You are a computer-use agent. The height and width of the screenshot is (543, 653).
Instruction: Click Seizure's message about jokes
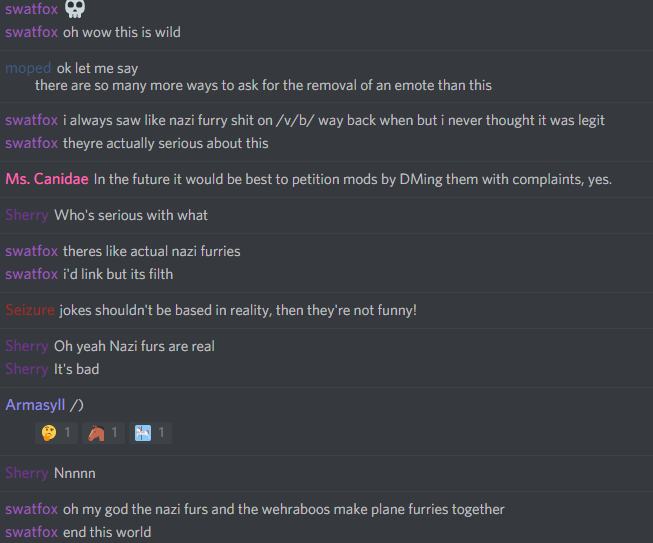(238, 310)
